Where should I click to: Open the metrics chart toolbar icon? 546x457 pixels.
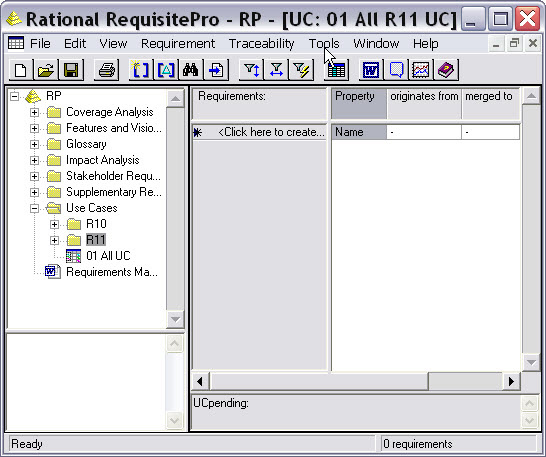coord(421,70)
